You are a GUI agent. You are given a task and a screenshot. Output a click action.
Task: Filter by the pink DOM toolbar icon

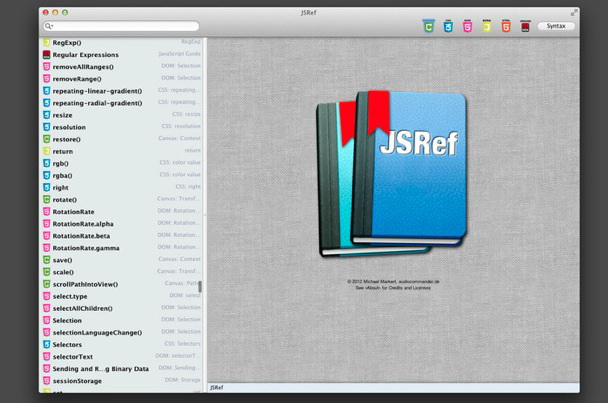467,26
